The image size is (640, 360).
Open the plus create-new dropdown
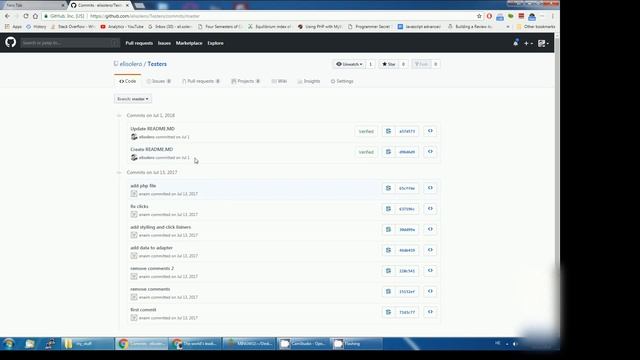(x=528, y=43)
